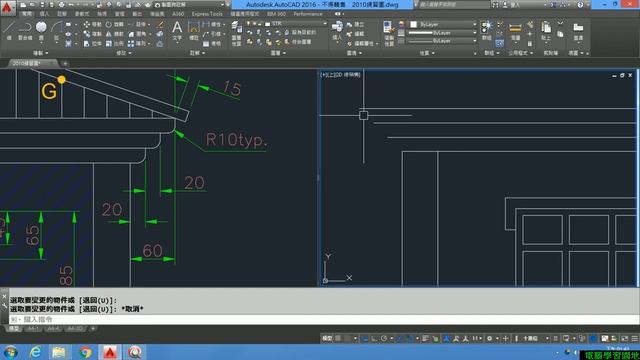Select the large Text (A) tool
The width and height of the screenshot is (640, 360).
(x=177, y=30)
